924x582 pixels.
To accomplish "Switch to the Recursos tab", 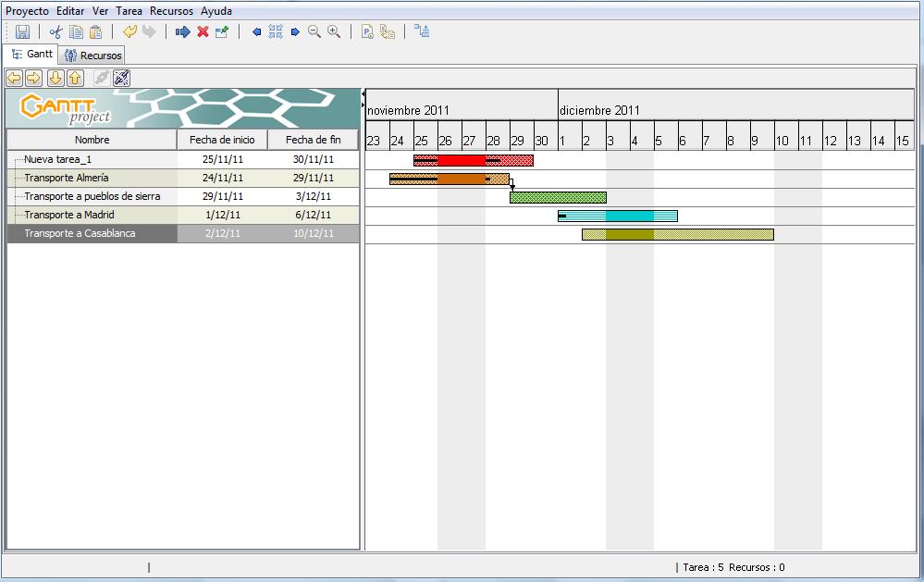I will click(92, 56).
